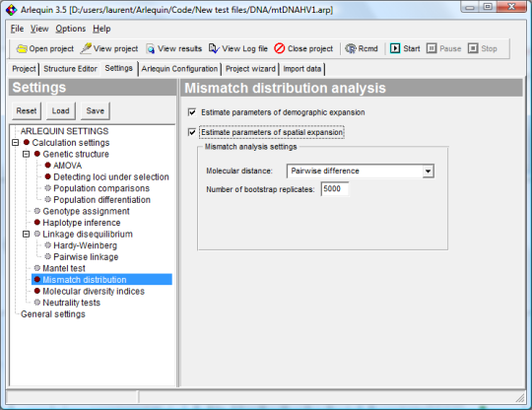The width and height of the screenshot is (532, 410).
Task: Click the grey dot beside Neutrality tests
Action: coord(37,302)
